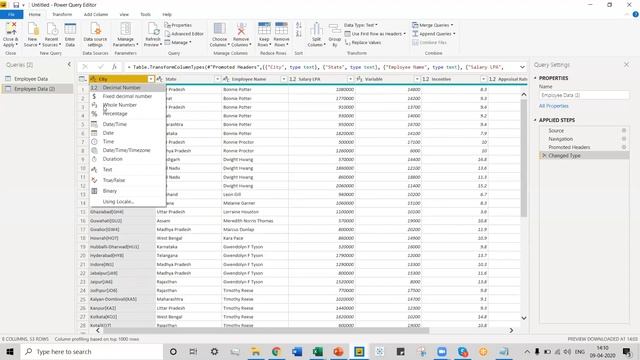Viewport: 640px width, 360px height.
Task: Open Source step settings gear
Action: tap(624, 131)
